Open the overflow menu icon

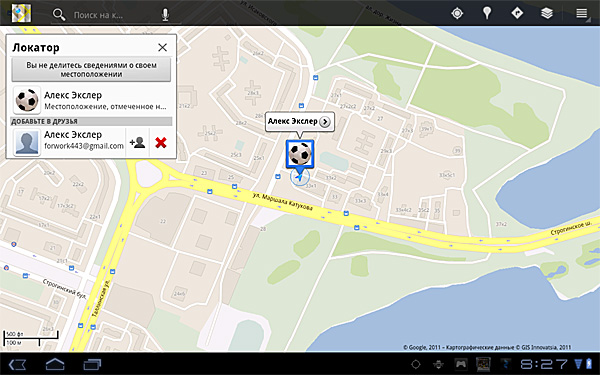pyautogui.click(x=582, y=13)
